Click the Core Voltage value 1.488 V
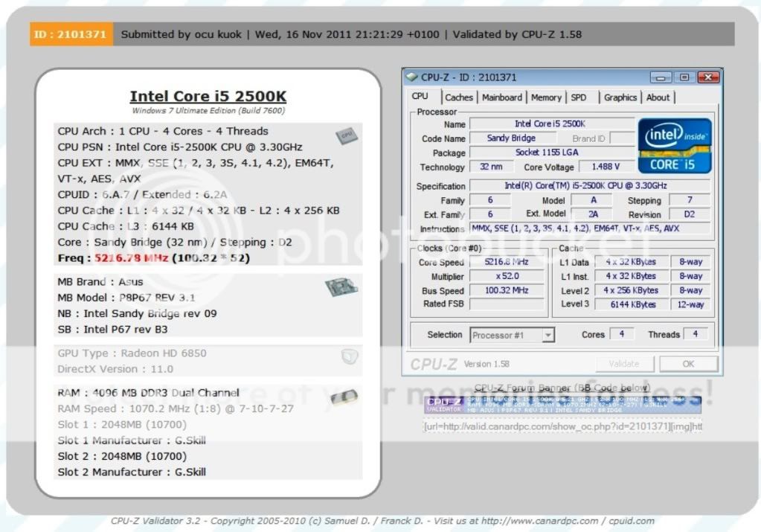761x532 pixels. tap(606, 167)
